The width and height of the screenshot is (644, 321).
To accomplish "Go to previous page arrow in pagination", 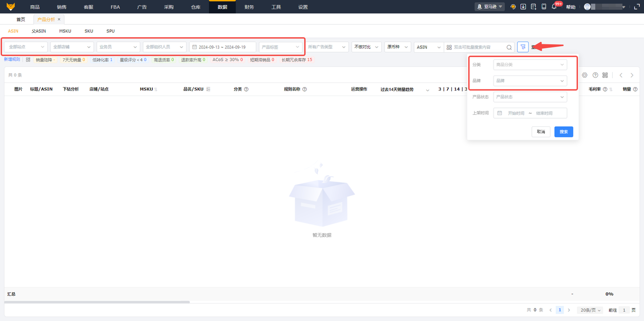I will coord(550,310).
